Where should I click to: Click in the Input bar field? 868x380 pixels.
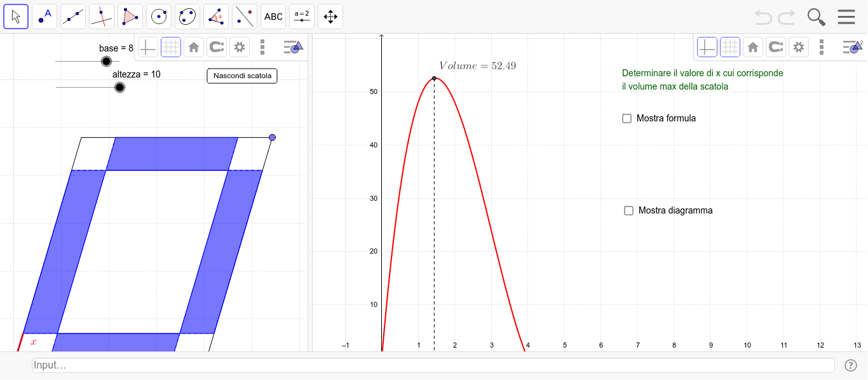coord(433,365)
